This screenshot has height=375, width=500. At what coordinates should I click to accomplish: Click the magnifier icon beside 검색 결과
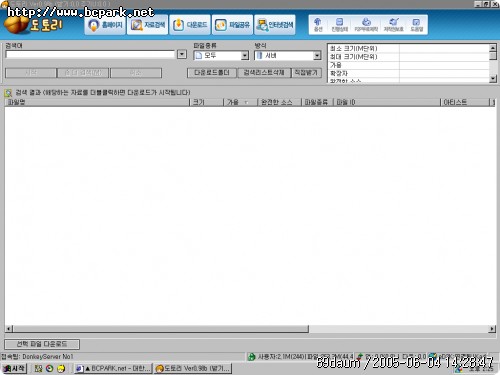tap(8, 93)
